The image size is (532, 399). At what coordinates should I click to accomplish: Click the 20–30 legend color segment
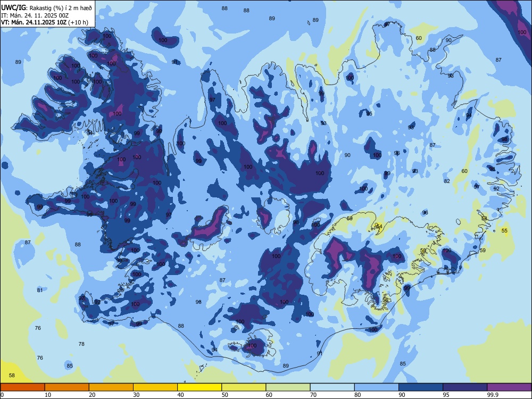pos(111,387)
